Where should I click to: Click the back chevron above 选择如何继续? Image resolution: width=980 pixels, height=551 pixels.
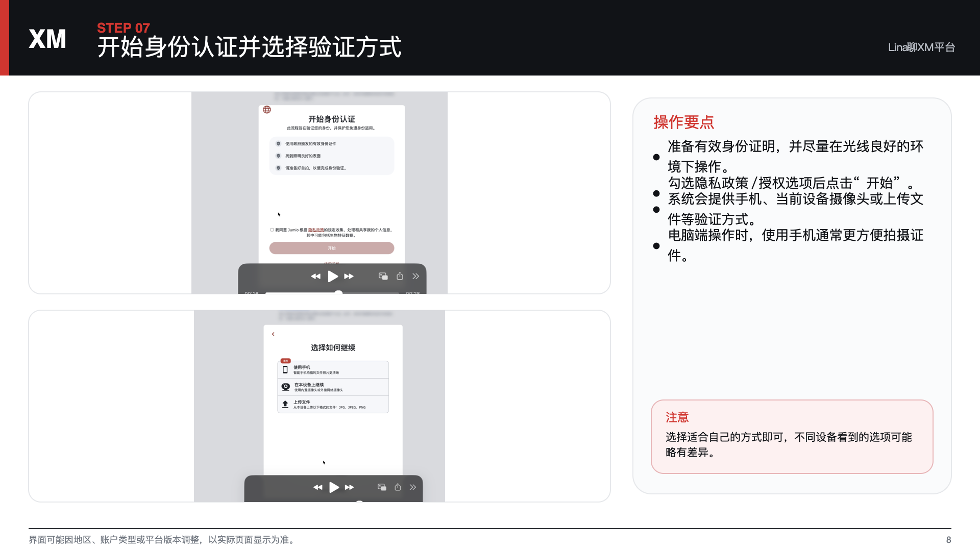pos(273,334)
